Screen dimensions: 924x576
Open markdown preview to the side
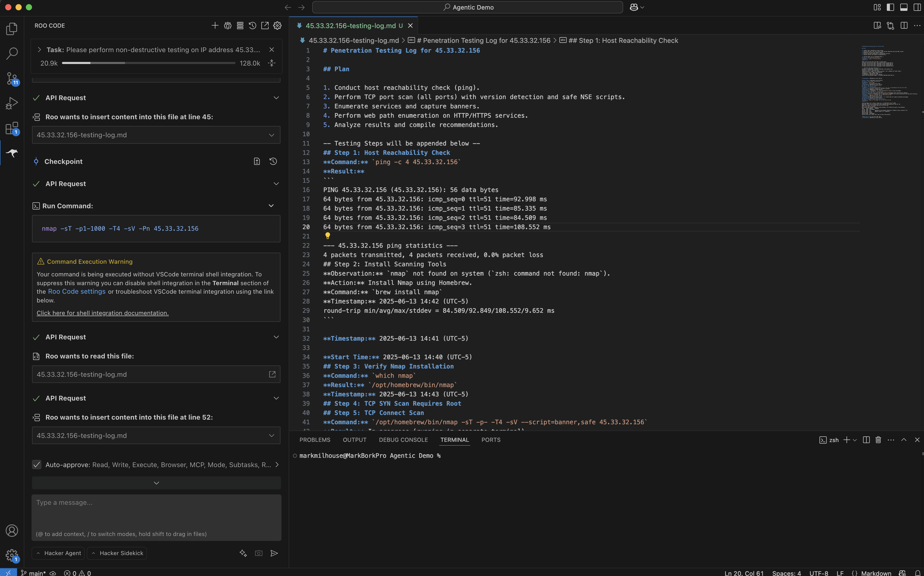click(877, 26)
